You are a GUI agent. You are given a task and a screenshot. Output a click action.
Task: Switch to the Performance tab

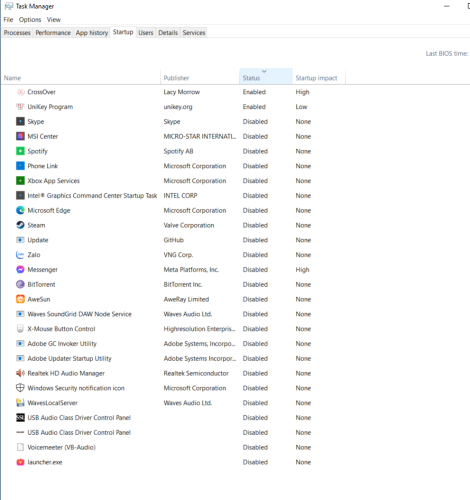(53, 33)
